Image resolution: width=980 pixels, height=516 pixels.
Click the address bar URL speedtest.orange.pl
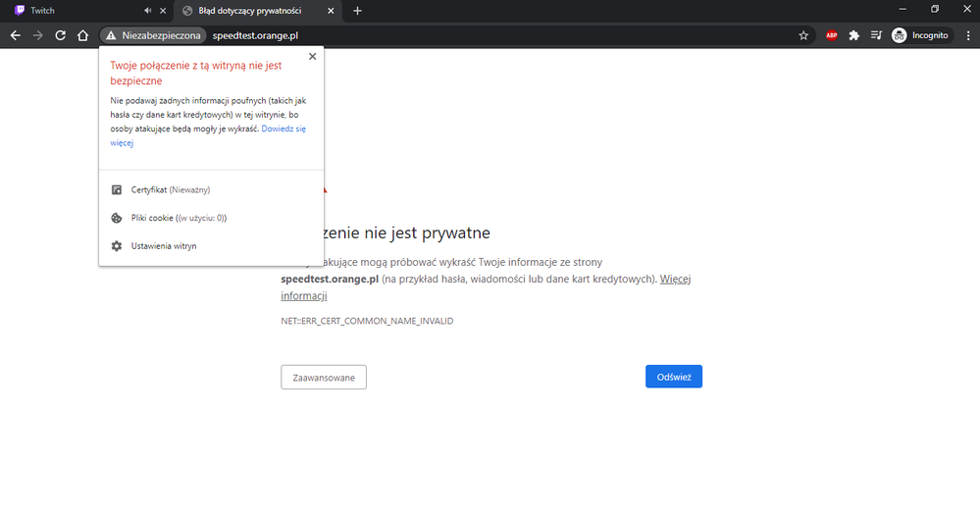(255, 35)
